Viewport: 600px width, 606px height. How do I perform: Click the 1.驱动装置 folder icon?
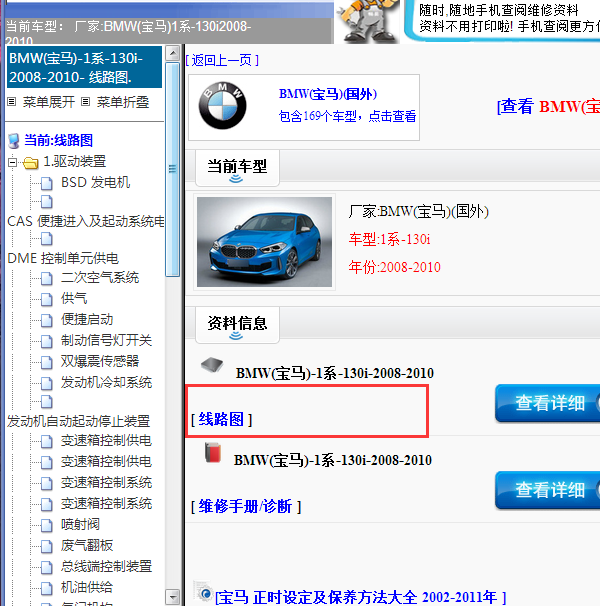pyautogui.click(x=31, y=163)
